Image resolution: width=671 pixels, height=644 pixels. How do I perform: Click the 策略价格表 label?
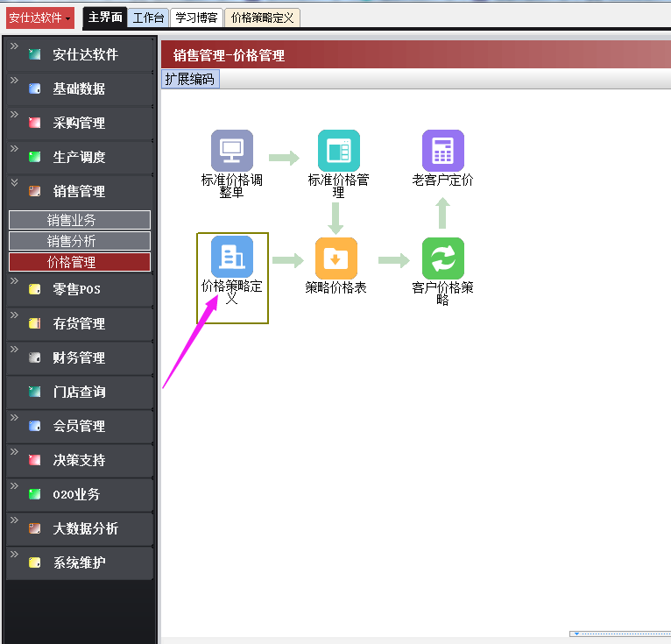(x=335, y=287)
